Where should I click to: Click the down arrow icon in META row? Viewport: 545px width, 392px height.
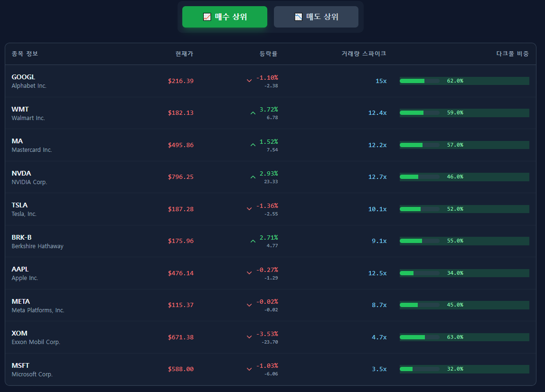[x=249, y=305]
